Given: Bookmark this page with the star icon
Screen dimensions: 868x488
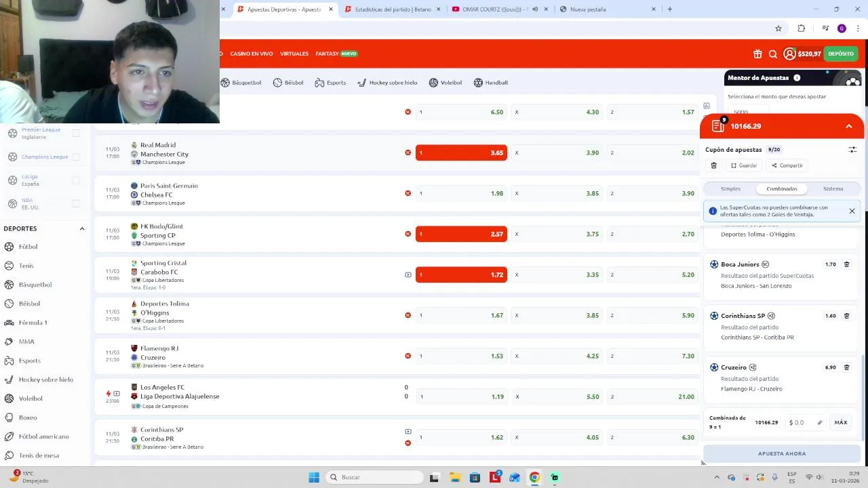Looking at the screenshot, I should 778,28.
